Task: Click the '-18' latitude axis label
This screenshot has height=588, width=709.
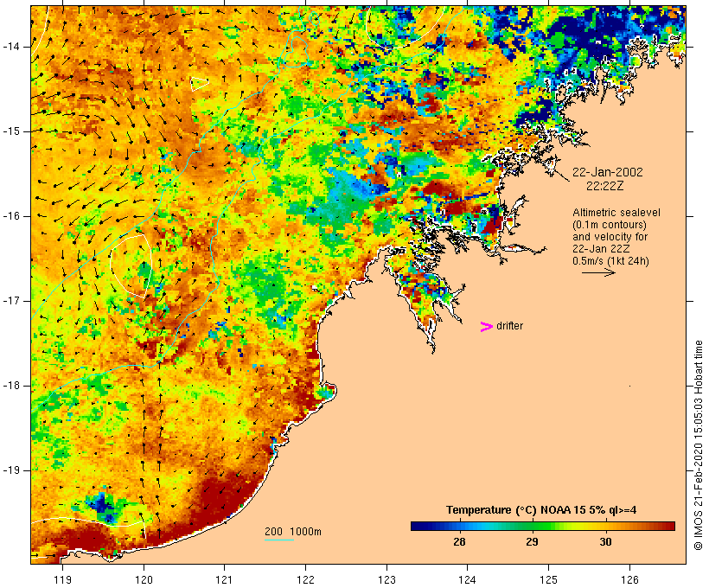Action: click(x=11, y=386)
